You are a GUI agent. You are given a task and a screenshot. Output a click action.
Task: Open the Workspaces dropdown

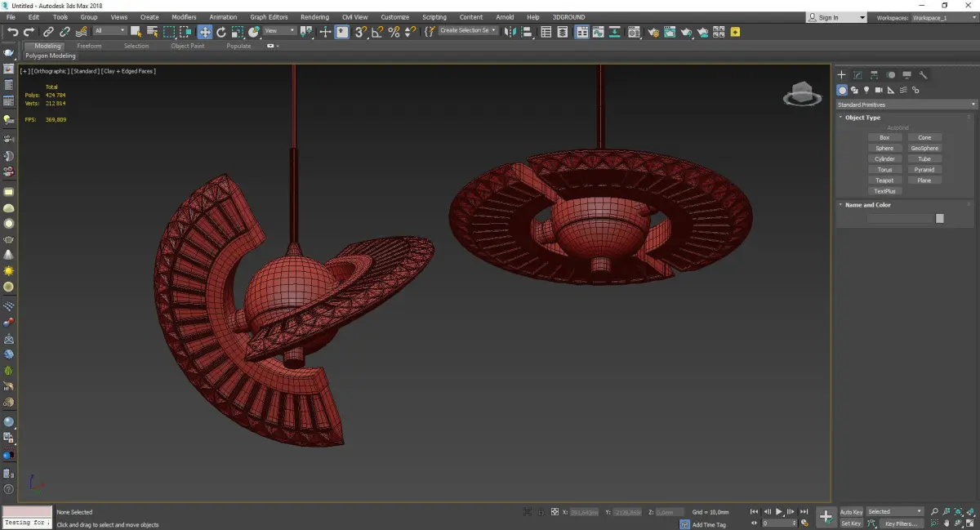pos(943,17)
